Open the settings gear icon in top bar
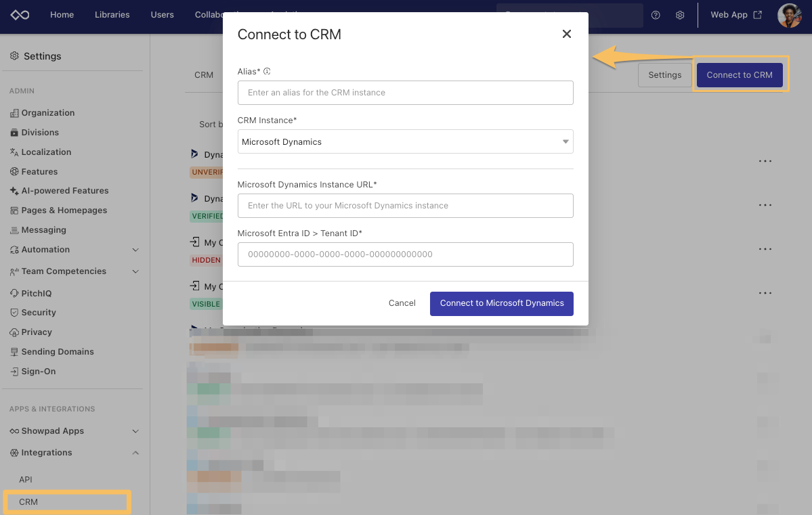This screenshot has width=812, height=515. (680, 15)
